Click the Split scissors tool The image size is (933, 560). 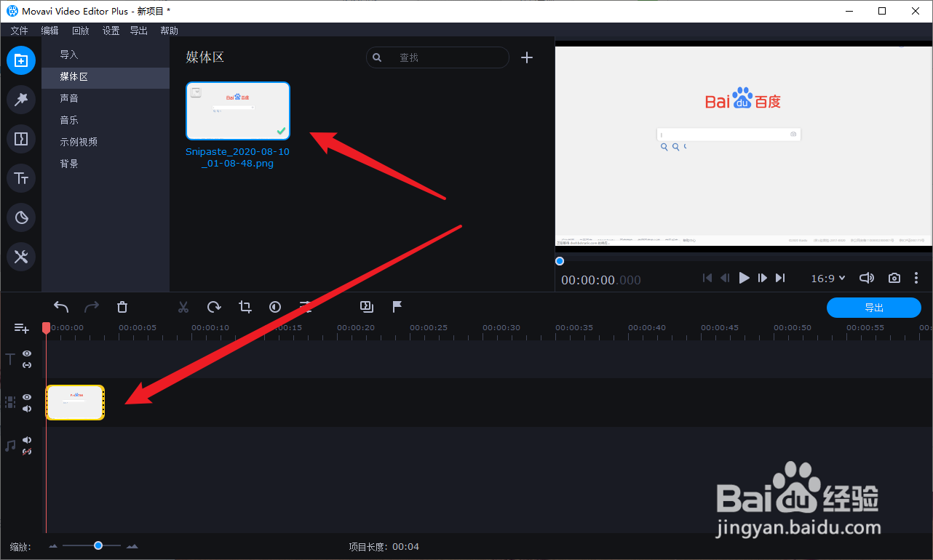pyautogui.click(x=183, y=307)
